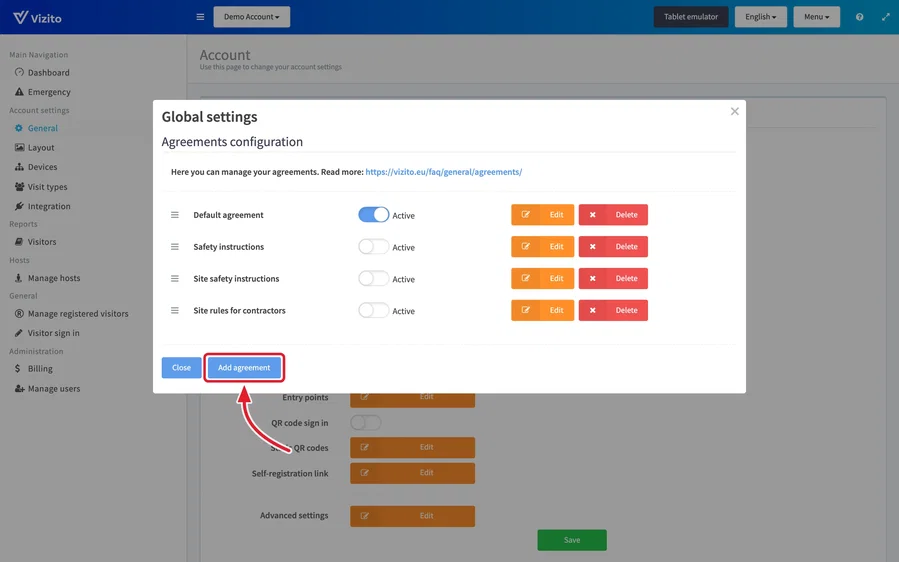Grab the drag handle for Default agreement

175,214
